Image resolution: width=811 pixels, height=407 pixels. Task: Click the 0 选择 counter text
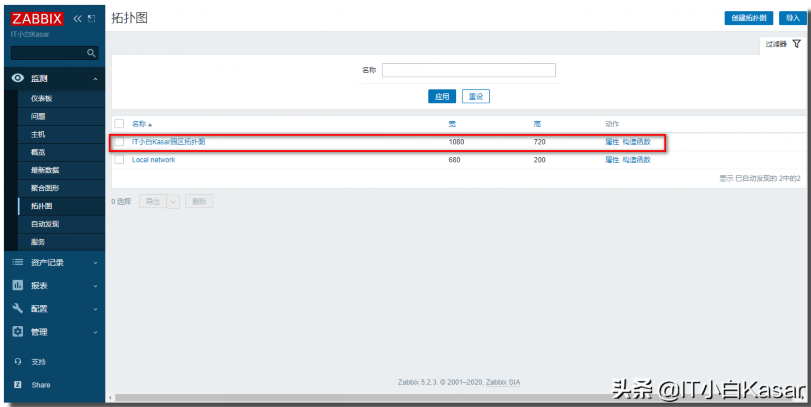point(121,202)
